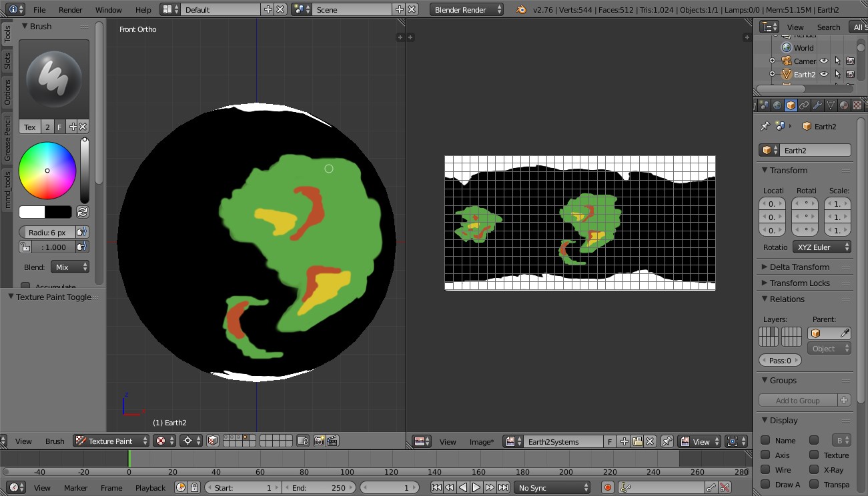This screenshot has height=496, width=868.
Task: Toggle unified strength lock icon
Action: pyautogui.click(x=25, y=247)
